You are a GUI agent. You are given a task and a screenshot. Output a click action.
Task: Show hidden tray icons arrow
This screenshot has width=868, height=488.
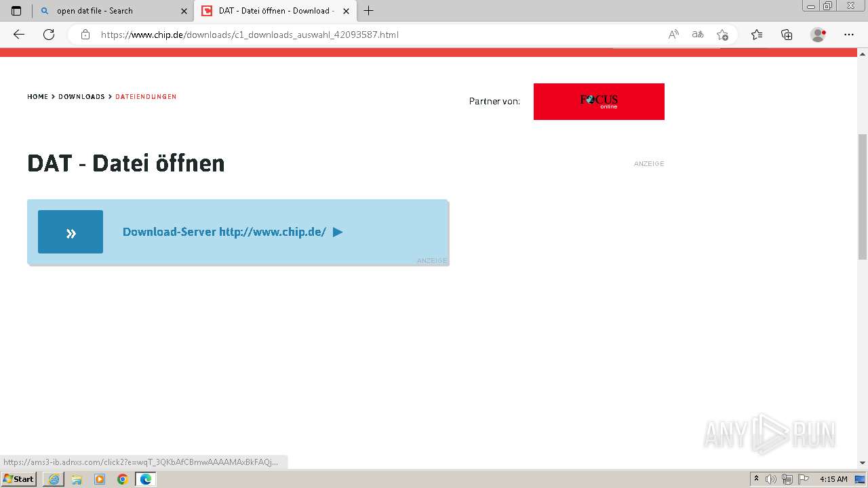coord(756,479)
